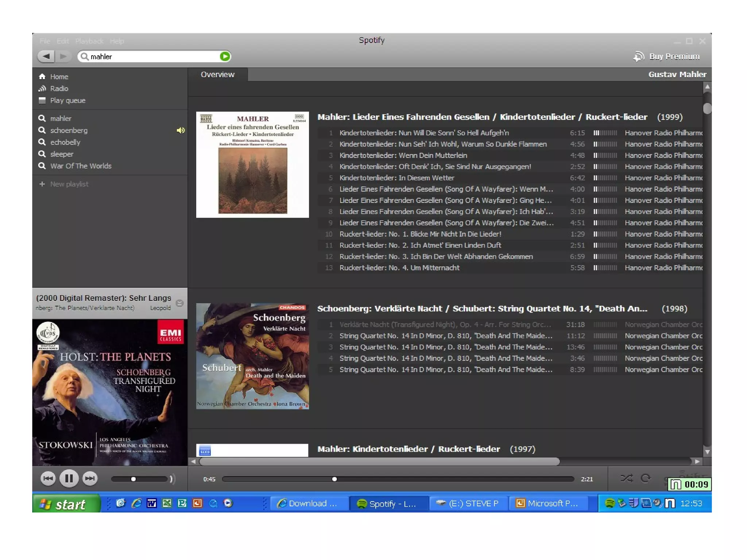
Task: Toggle shuffle mode
Action: click(627, 478)
